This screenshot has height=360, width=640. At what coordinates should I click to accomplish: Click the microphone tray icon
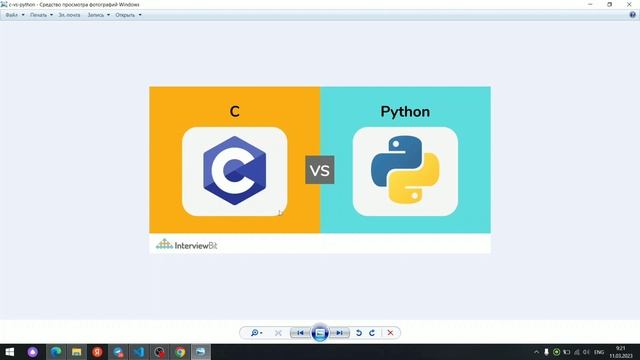(x=546, y=352)
